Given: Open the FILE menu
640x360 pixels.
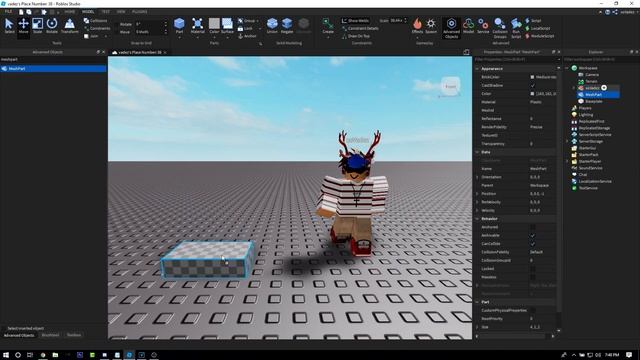Looking at the screenshot, I should coord(8,12).
